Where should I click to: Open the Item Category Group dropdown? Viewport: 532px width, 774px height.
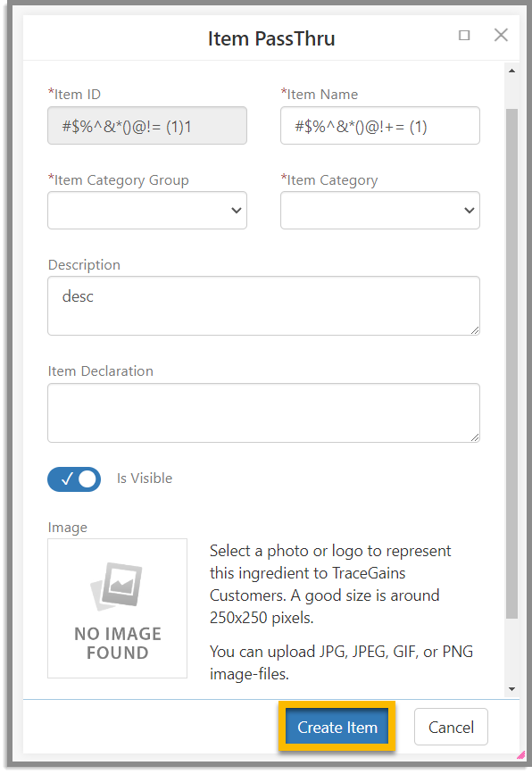[147, 211]
